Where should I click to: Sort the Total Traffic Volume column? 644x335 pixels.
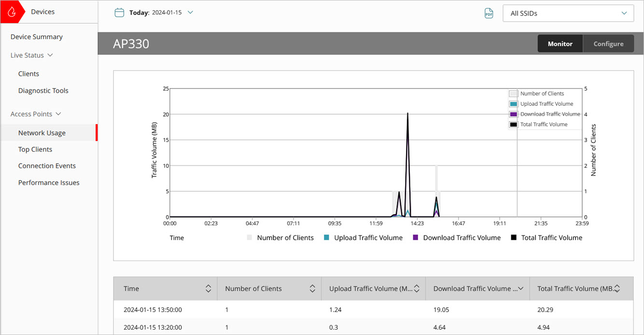tap(618, 288)
